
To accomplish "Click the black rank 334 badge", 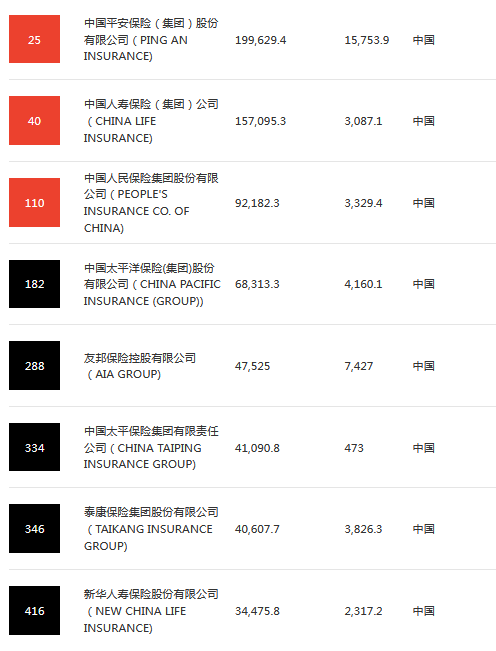I will 34,447.
